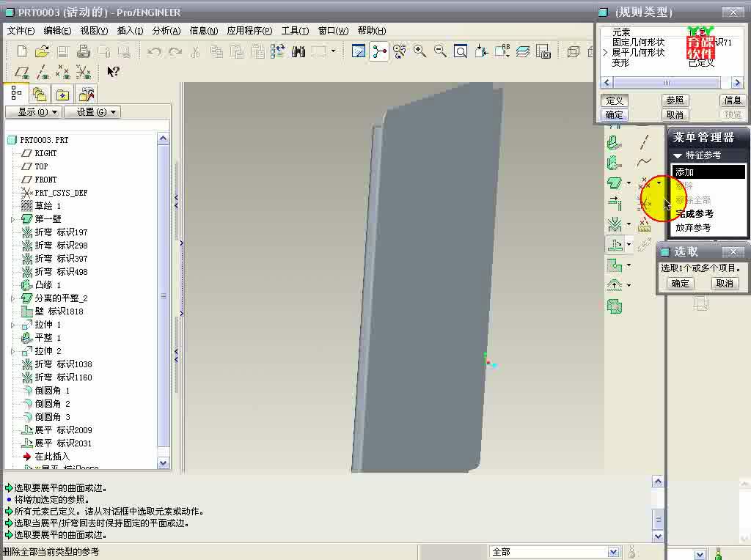751x560 pixels.
Task: Open the 显示(O) dropdown in model tree
Action: tap(33, 112)
